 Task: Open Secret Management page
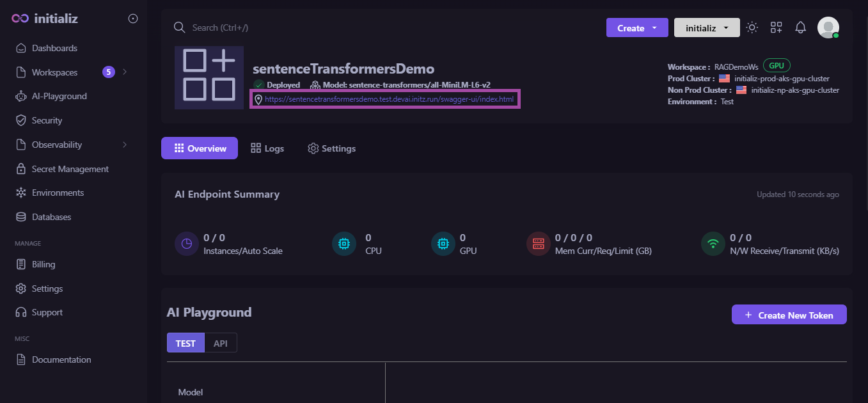(x=70, y=169)
